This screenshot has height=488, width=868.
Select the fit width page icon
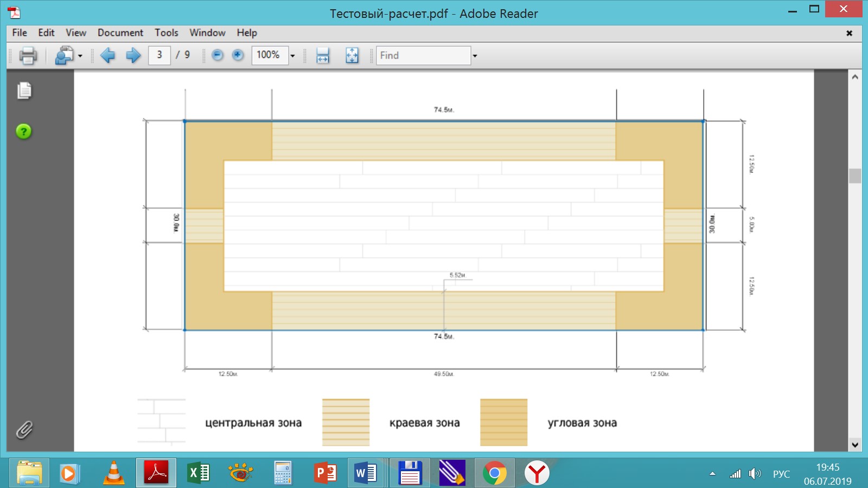coord(323,55)
